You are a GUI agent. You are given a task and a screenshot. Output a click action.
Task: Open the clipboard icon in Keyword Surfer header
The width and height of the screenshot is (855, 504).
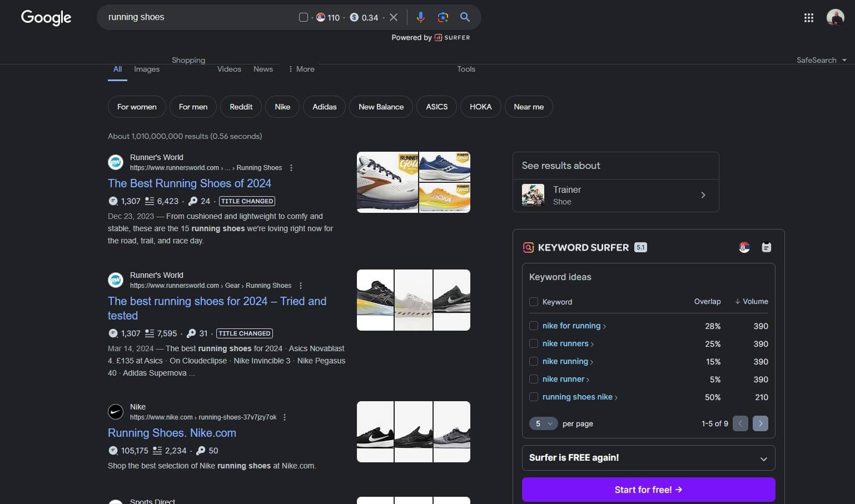[766, 247]
